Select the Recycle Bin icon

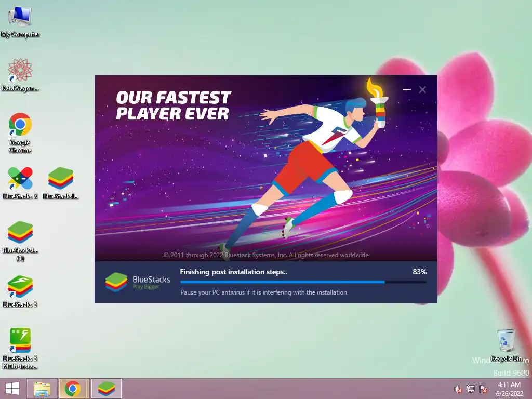click(x=506, y=345)
